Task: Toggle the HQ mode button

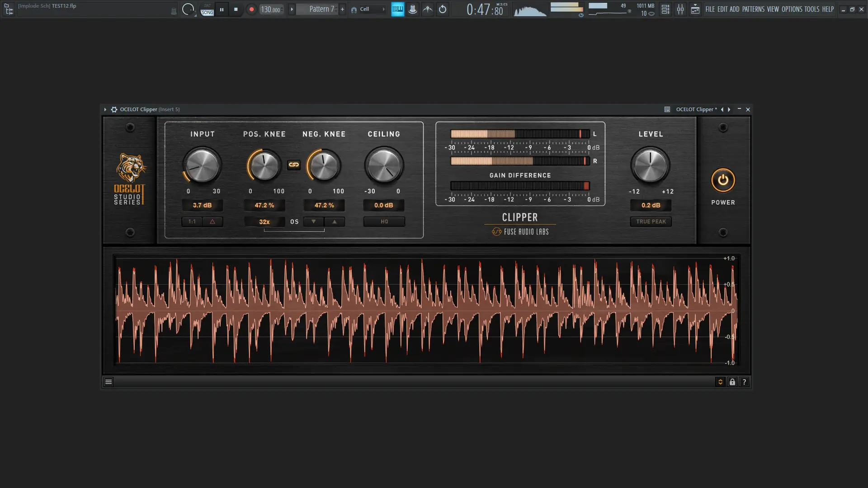Action: click(x=384, y=221)
